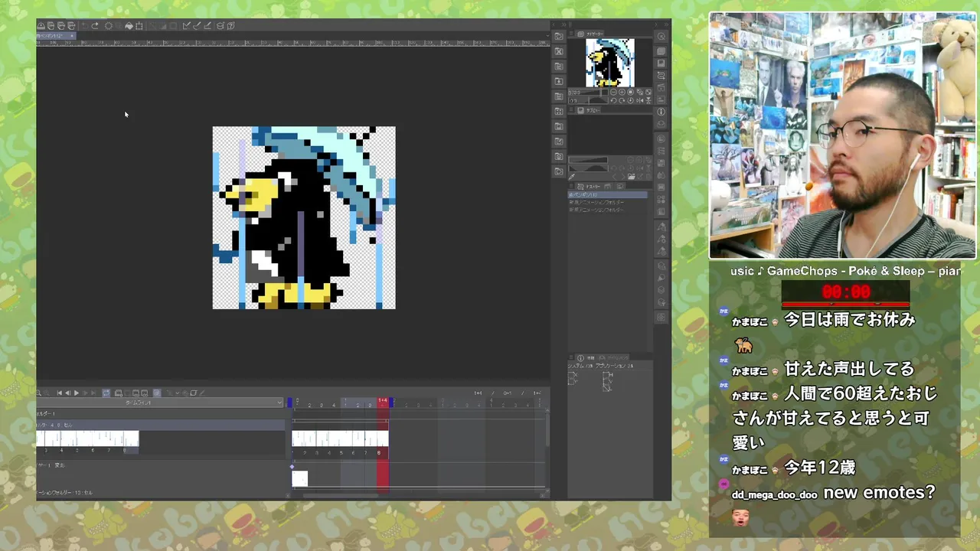Toggle the Snap to Grid icon

(207, 26)
